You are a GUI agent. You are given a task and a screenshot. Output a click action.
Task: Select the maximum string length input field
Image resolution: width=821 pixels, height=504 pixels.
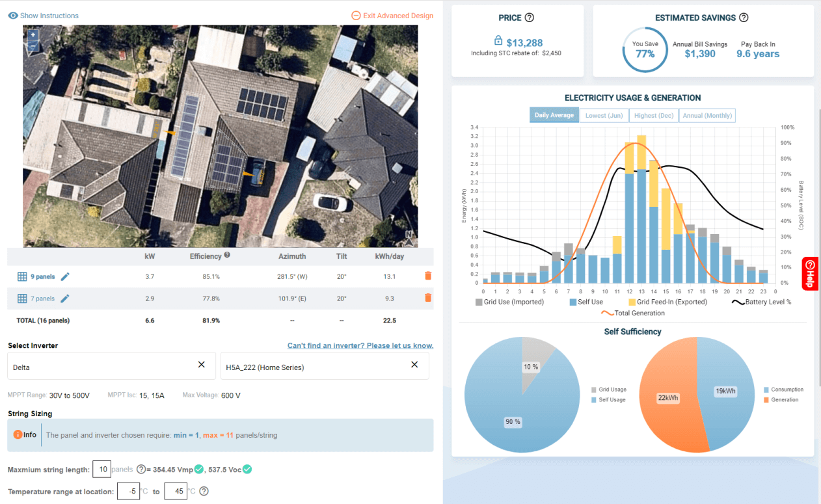pyautogui.click(x=101, y=469)
